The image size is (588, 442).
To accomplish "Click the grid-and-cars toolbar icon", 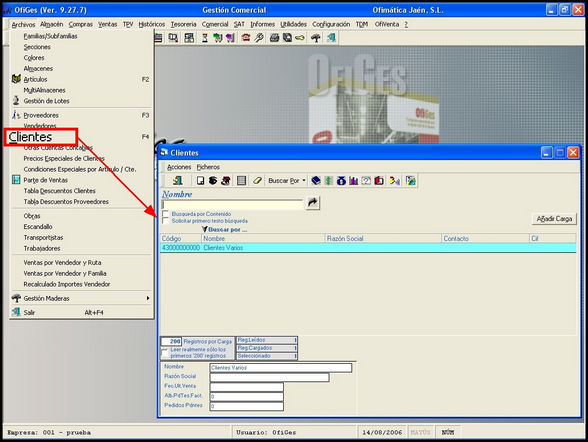I will (189, 38).
